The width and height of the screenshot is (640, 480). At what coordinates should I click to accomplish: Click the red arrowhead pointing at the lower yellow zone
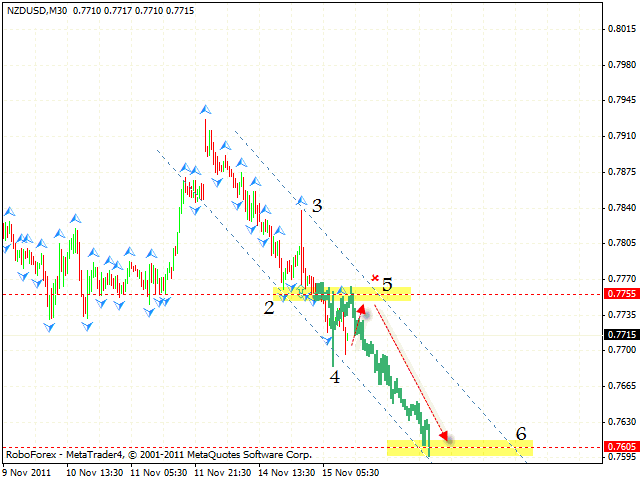point(443,436)
